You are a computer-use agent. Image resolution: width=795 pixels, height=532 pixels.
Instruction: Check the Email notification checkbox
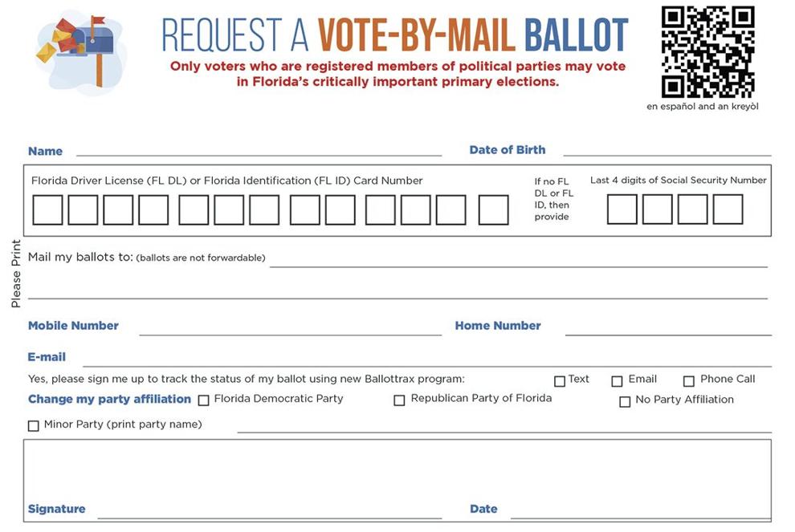(617, 381)
